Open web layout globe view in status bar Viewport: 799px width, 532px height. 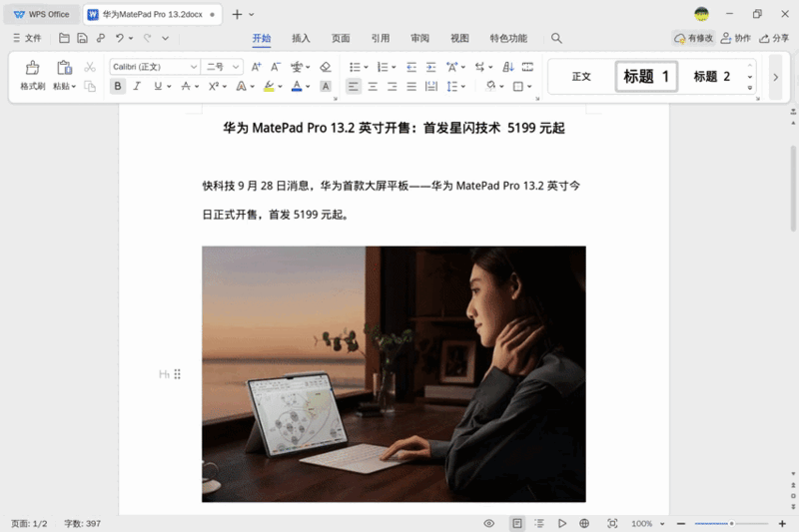[584, 523]
